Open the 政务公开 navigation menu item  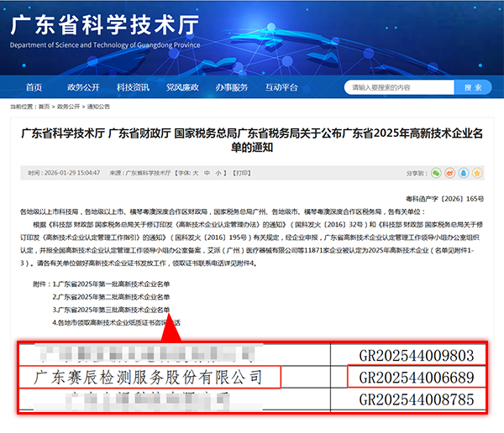click(83, 87)
